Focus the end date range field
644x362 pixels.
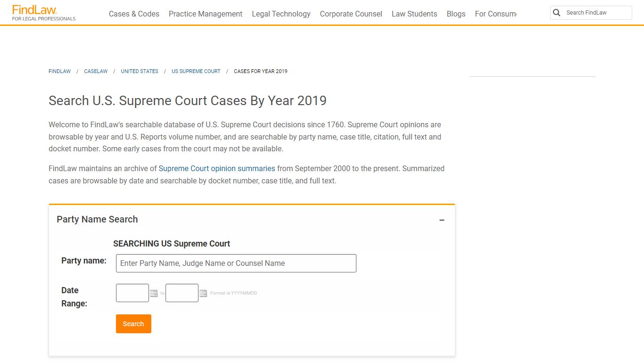pos(182,293)
